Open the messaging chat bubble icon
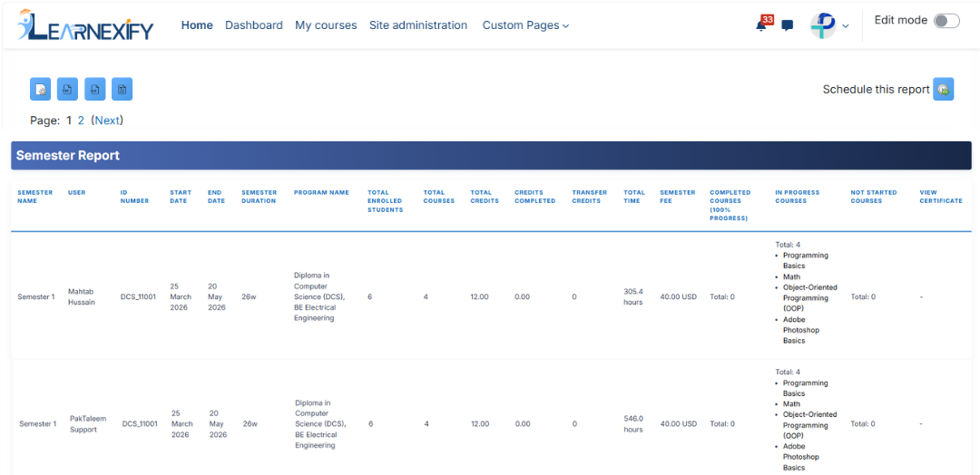Viewport: 980px width, 475px height. (x=788, y=25)
